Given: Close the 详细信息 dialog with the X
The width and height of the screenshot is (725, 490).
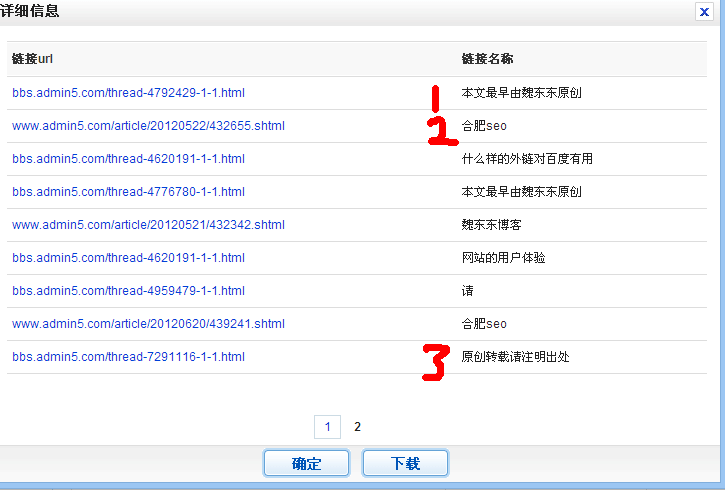Looking at the screenshot, I should click(704, 12).
